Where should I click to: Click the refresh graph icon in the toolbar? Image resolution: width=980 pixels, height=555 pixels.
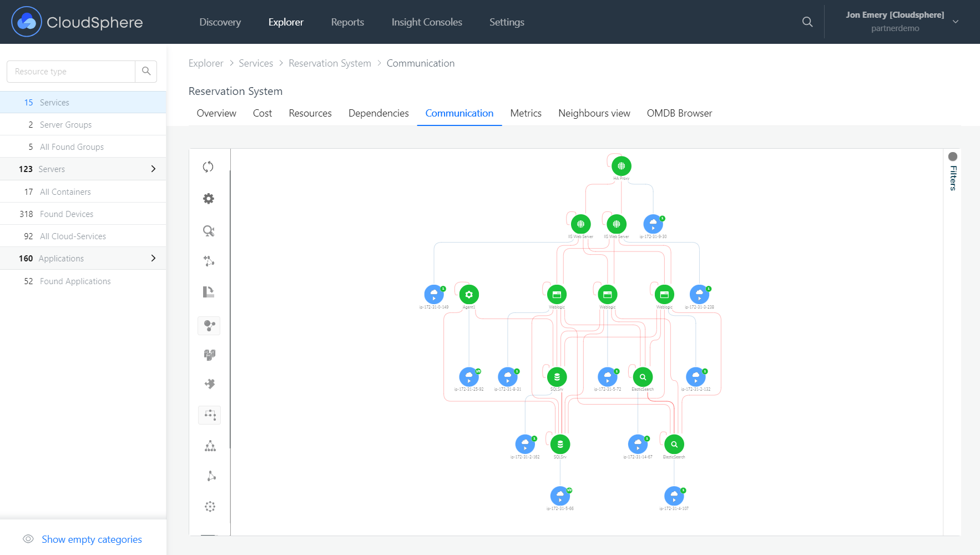click(x=208, y=167)
